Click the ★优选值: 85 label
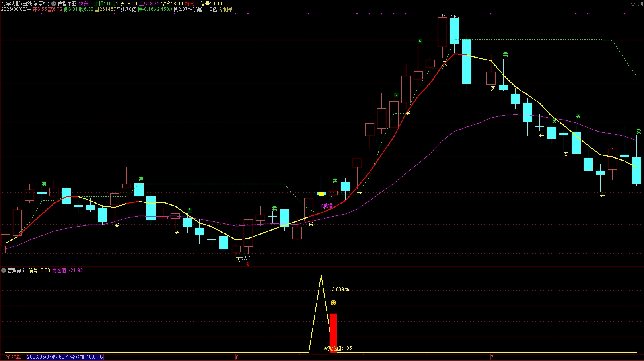The image size is (644, 361). [338, 348]
